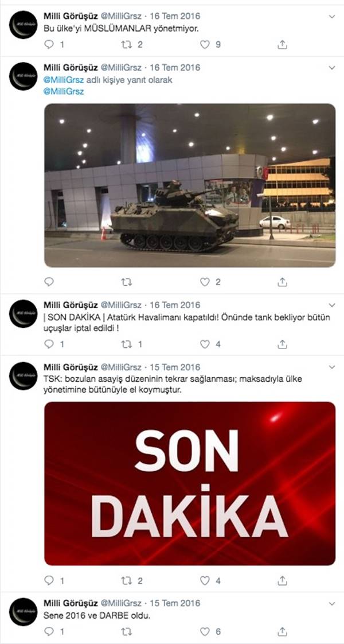Like the 'MÜSLÜMANLAR yönetmiyor' tweet
344x644 pixels.
tap(205, 44)
